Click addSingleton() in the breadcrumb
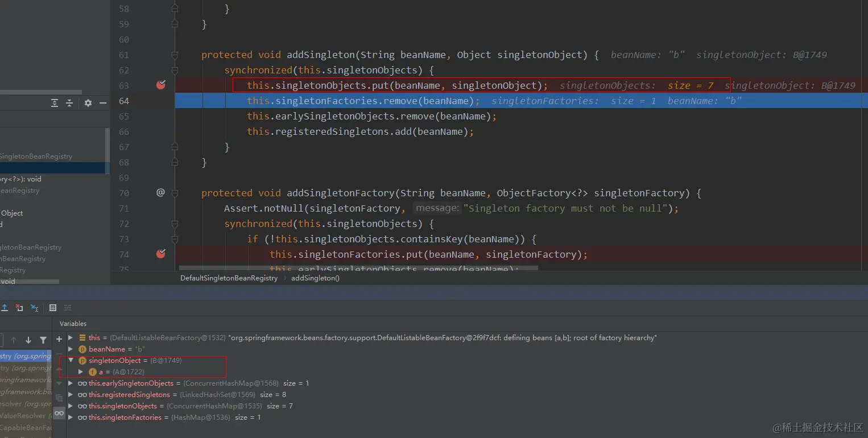 click(315, 278)
